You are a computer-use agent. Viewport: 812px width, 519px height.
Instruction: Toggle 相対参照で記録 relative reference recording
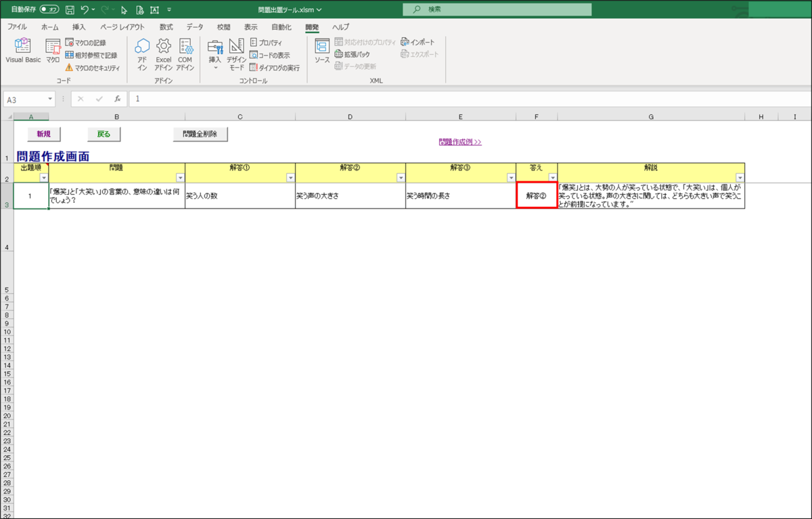[91, 55]
